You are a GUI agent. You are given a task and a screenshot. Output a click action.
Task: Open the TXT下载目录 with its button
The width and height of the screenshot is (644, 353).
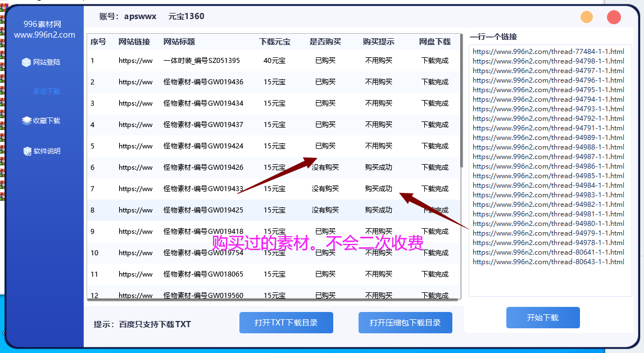click(x=286, y=322)
